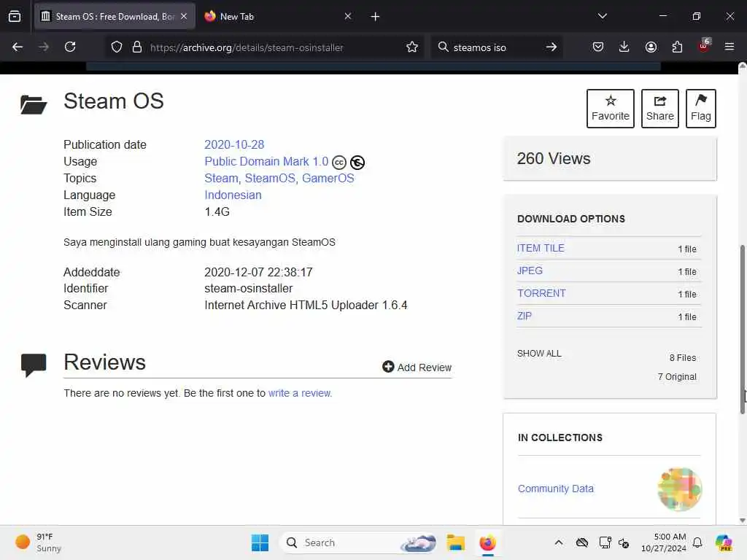Open the Public Domain Mark 1.0 link

tap(266, 161)
